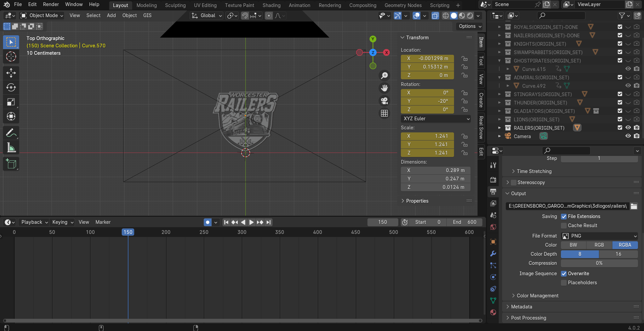Select the Select Box tool

[x=11, y=42]
